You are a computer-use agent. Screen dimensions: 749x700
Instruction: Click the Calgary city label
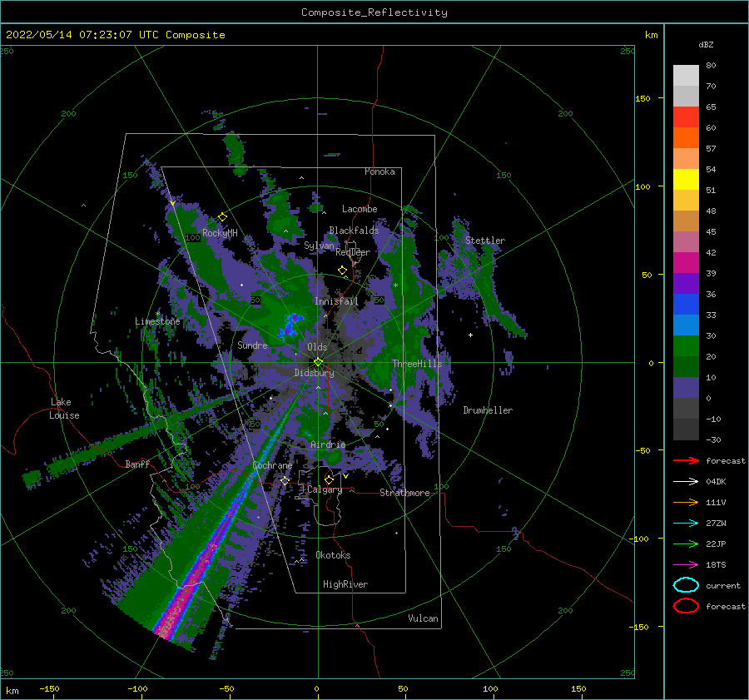pyautogui.click(x=325, y=489)
